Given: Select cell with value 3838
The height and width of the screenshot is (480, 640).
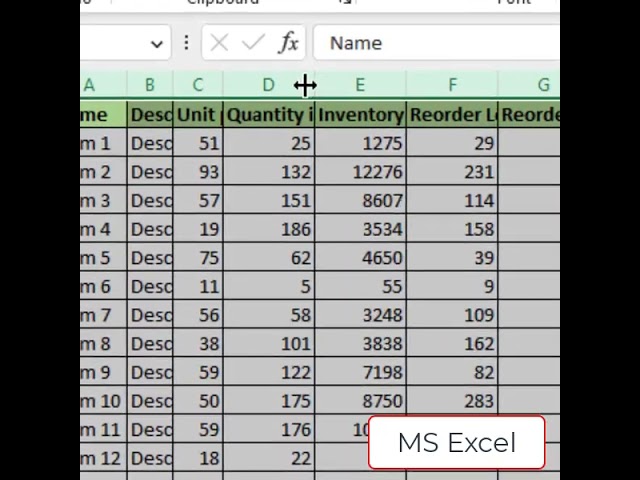Looking at the screenshot, I should [x=360, y=343].
